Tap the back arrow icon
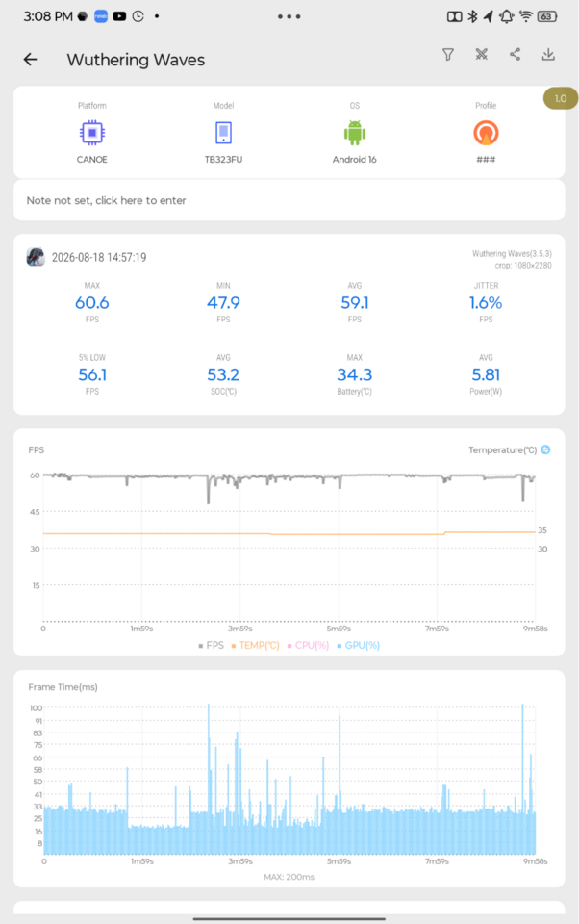The height and width of the screenshot is (924, 579). click(30, 59)
